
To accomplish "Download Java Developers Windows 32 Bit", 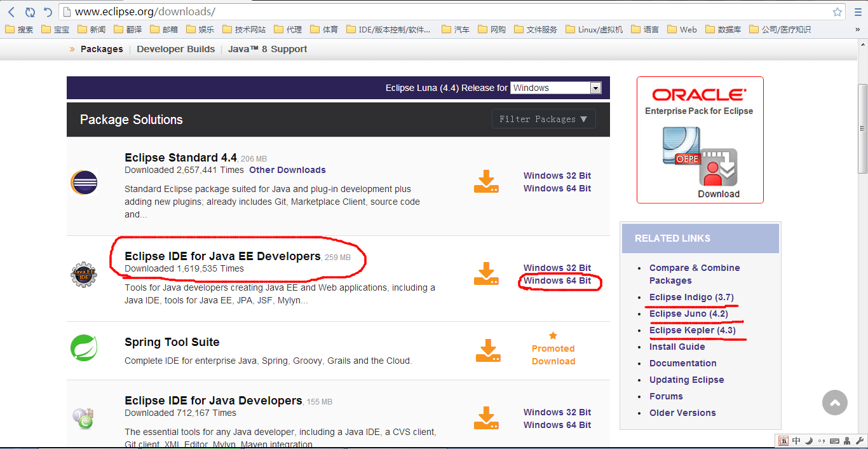I will click(557, 412).
